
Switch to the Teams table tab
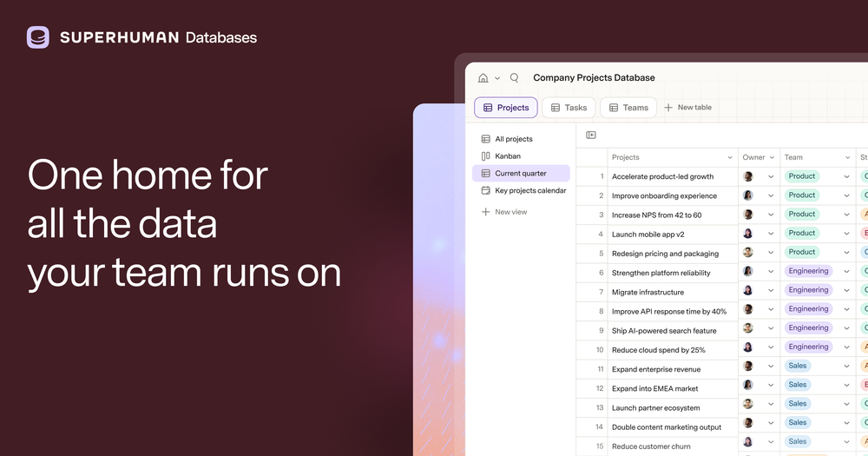[x=628, y=108]
